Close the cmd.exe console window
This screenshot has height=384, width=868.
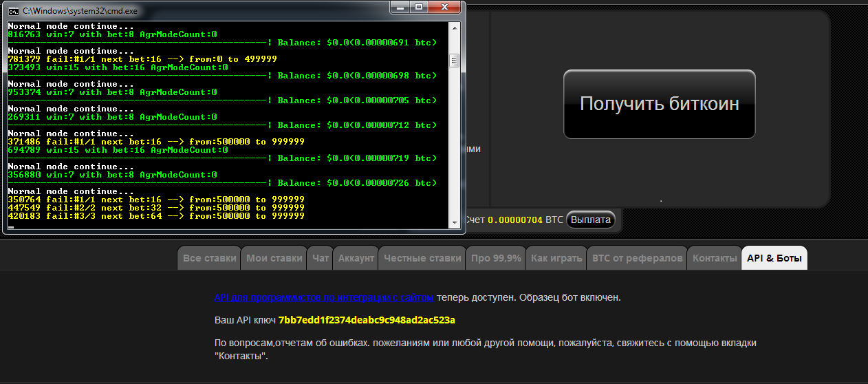click(x=445, y=8)
